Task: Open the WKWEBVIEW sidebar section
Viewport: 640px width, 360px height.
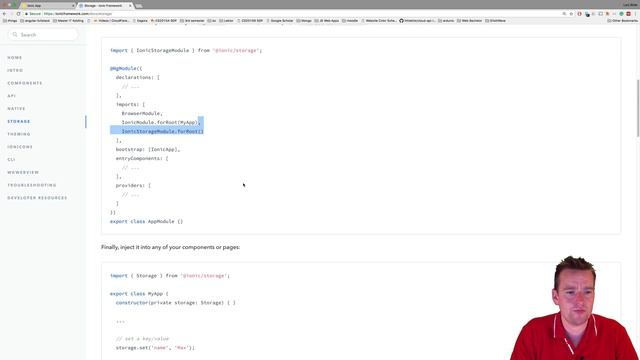Action: (23, 172)
